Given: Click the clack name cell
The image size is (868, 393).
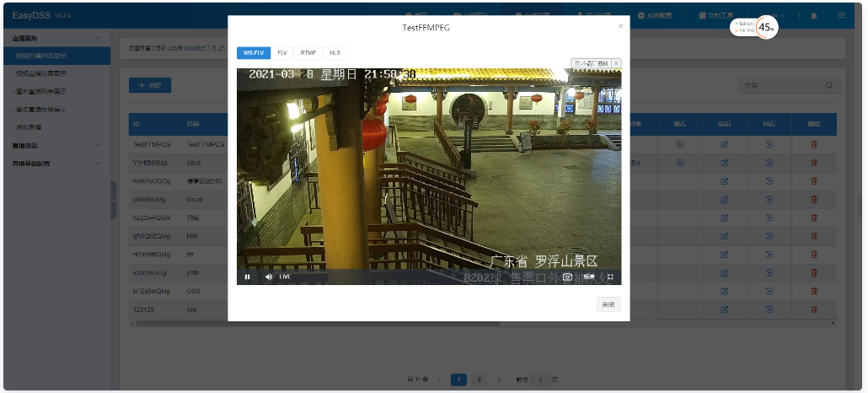Looking at the screenshot, I should click(x=194, y=163).
